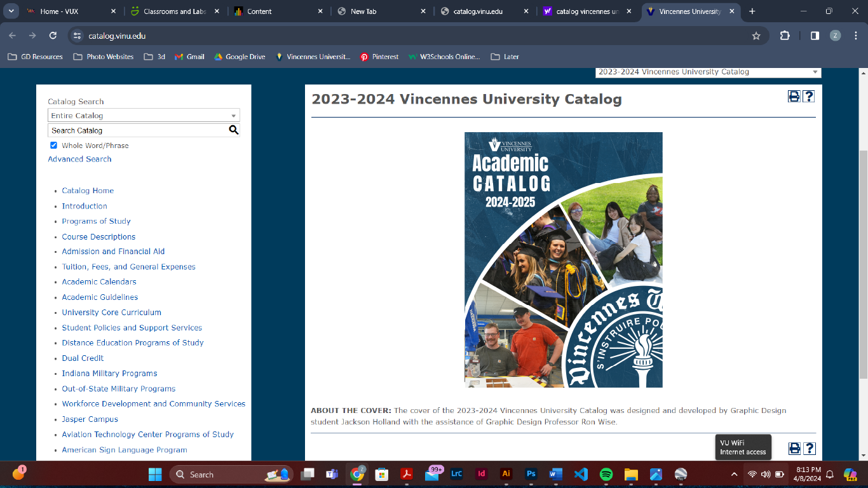Open Lightroom Classic from the taskbar
Screen dimensions: 868x488
456,474
